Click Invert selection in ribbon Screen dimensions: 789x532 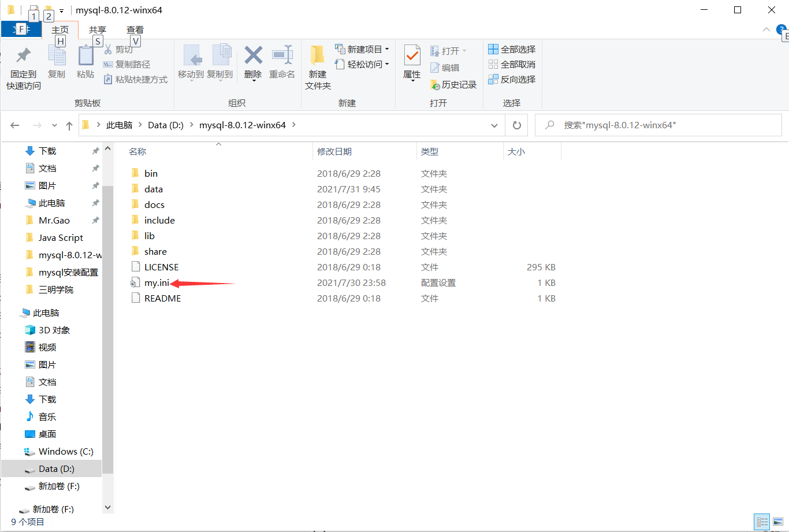[512, 80]
